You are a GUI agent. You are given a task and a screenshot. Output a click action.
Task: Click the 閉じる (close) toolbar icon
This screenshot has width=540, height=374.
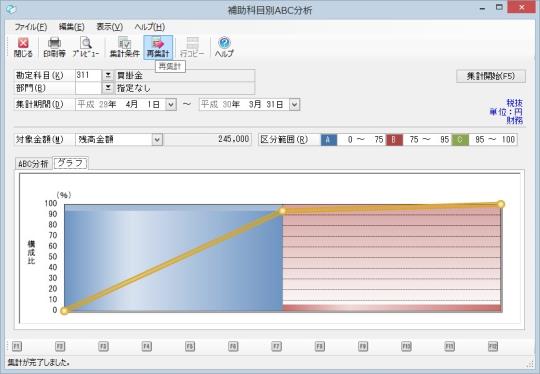tap(23, 47)
